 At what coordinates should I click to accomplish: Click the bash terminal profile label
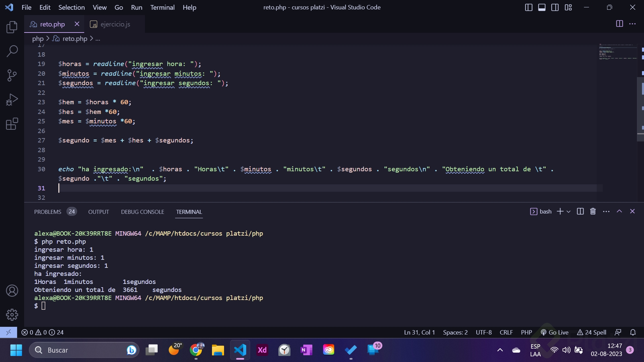tap(541, 212)
